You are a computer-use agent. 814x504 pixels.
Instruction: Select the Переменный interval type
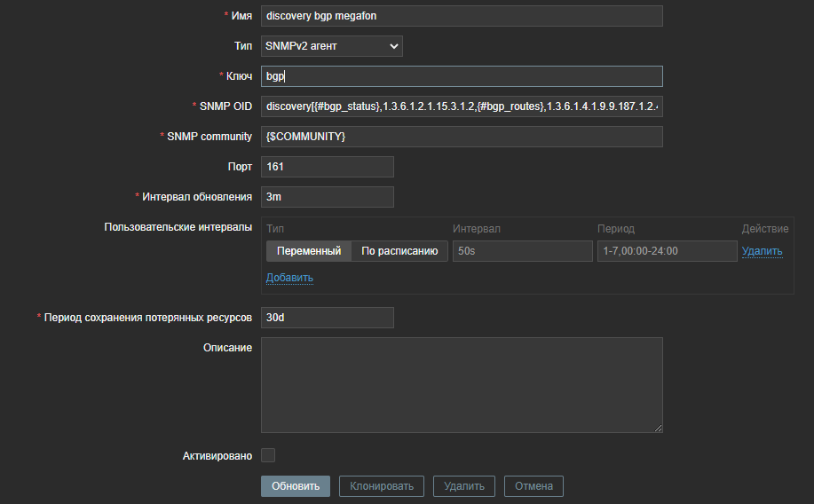coord(309,251)
